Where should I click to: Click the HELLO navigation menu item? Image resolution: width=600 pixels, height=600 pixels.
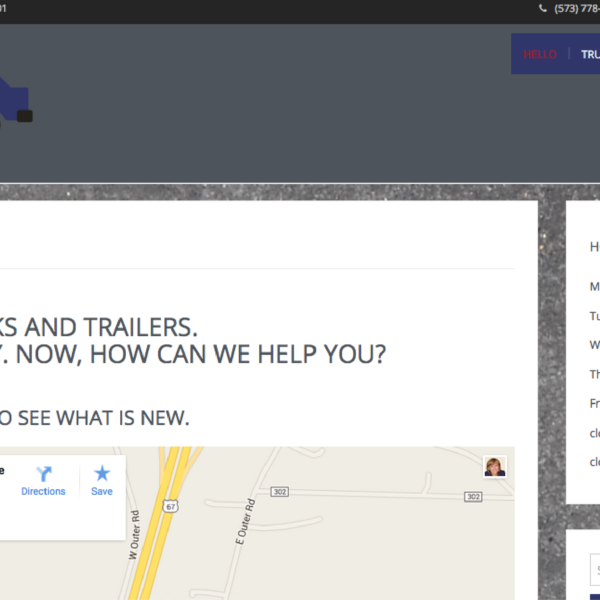540,54
